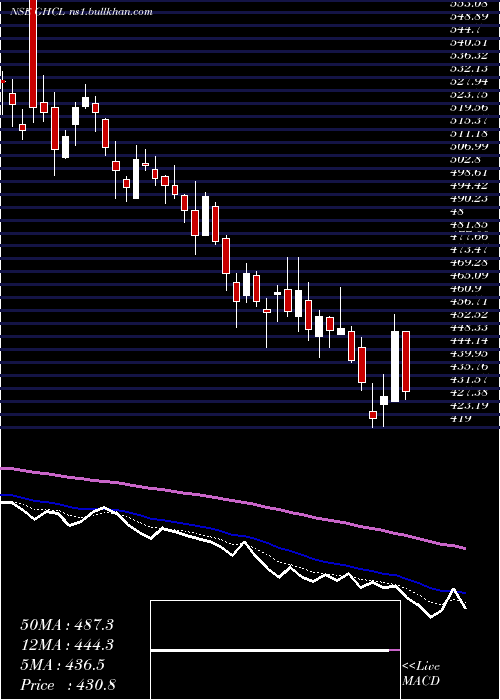The height and width of the screenshot is (700, 500).
Task: Click the <<Live MACD label
Action: coord(421,674)
